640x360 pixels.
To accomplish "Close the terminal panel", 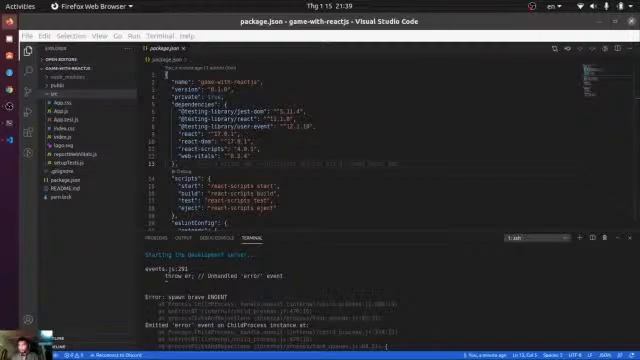I will (630, 238).
